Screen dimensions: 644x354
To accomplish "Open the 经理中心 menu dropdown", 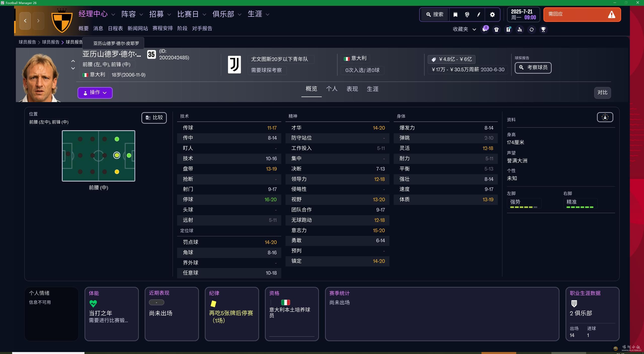I will click(97, 14).
